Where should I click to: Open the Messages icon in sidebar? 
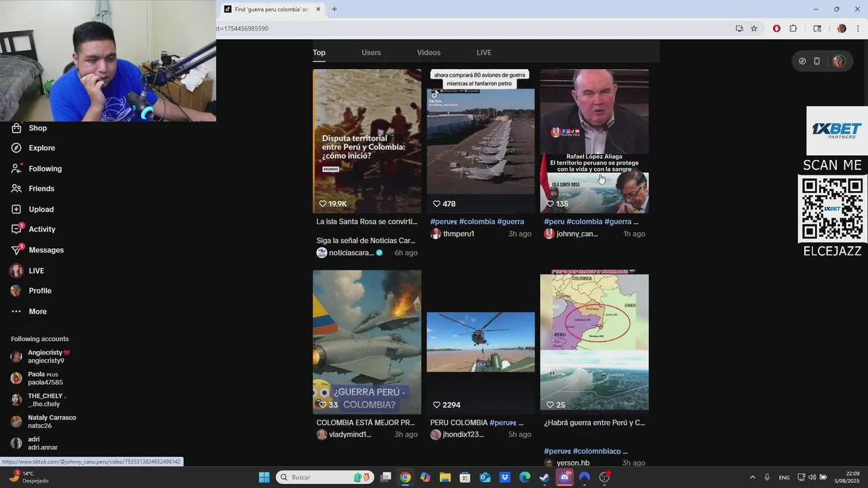(16, 249)
